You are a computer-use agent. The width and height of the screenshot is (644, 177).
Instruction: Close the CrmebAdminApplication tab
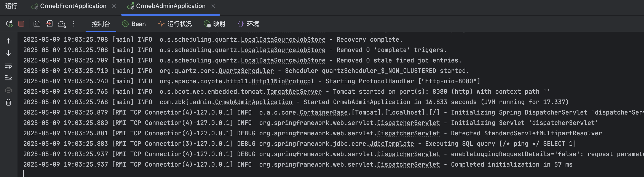pyautogui.click(x=213, y=6)
